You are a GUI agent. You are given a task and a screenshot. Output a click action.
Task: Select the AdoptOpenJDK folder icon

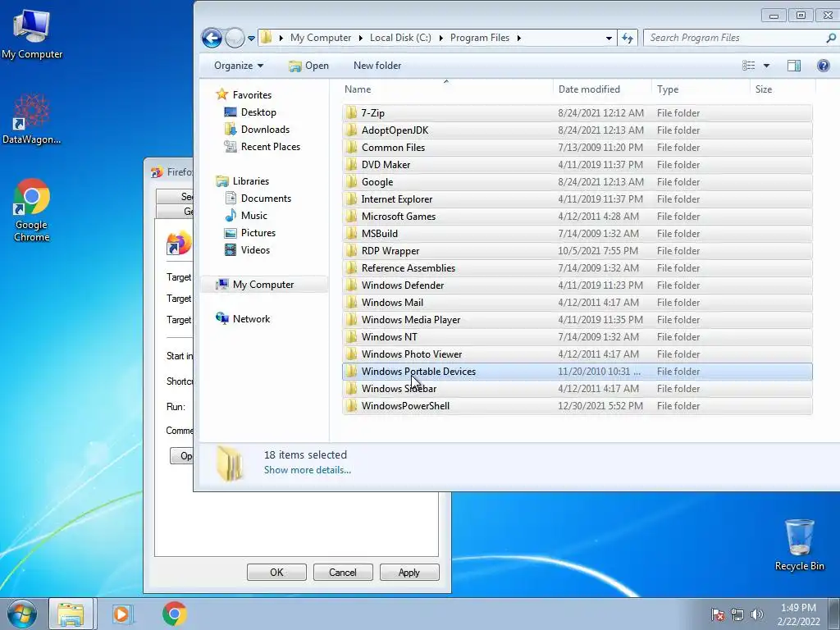coord(351,130)
